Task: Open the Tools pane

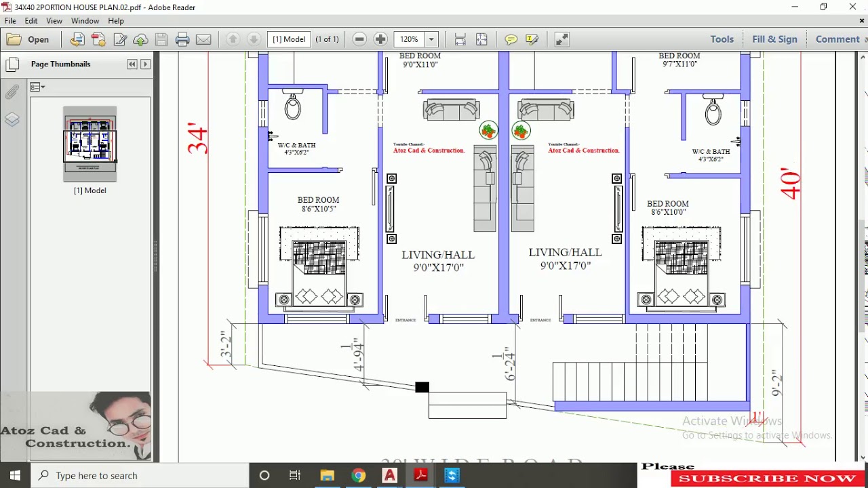Action: 722,39
